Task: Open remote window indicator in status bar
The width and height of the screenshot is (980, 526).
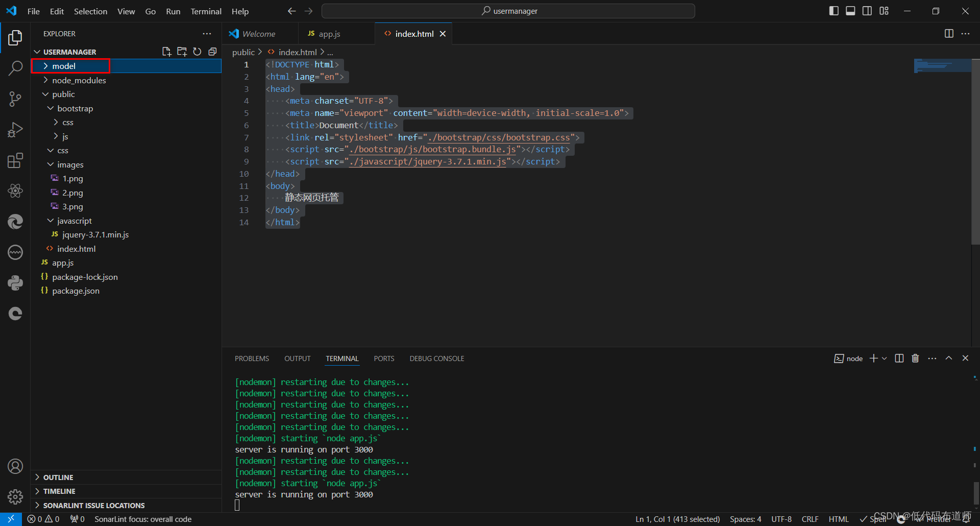Action: click(x=11, y=519)
